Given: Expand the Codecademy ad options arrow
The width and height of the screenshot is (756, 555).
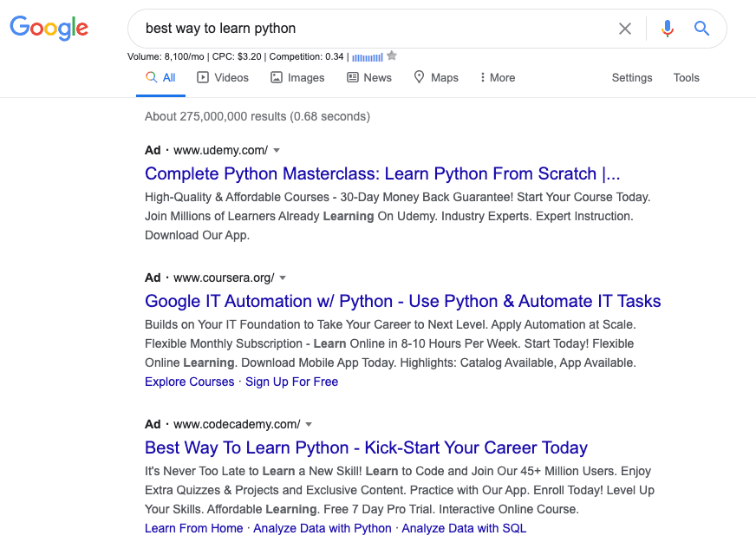Looking at the screenshot, I should click(x=308, y=424).
